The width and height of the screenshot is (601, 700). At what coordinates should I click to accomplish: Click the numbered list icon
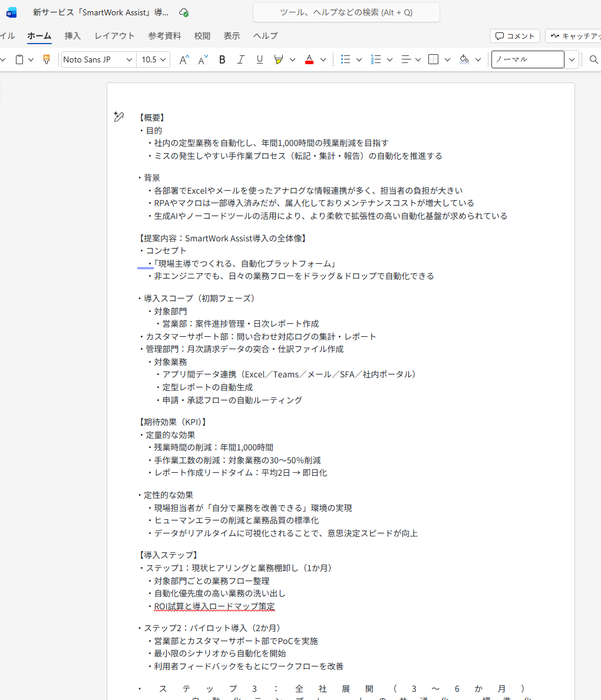point(376,59)
